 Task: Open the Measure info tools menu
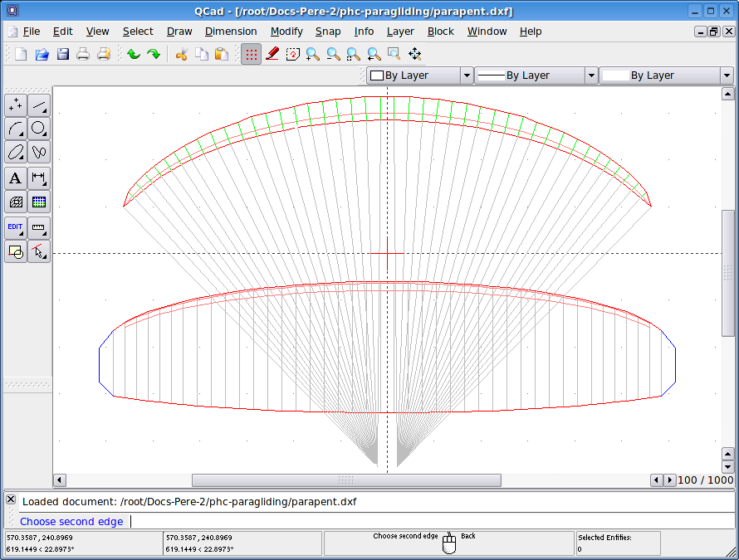point(39,228)
